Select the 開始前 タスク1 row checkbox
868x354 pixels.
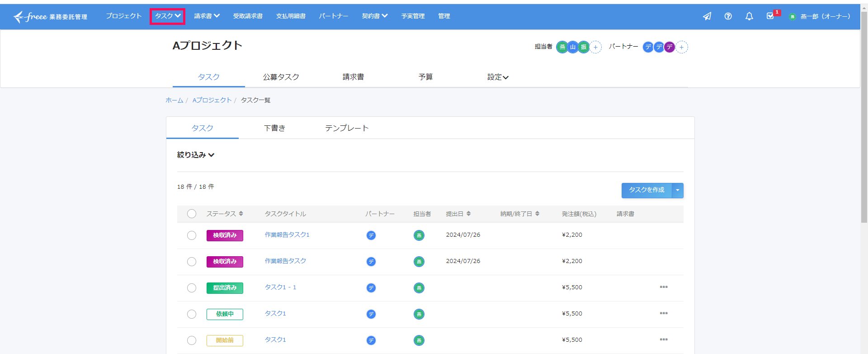[x=192, y=340]
